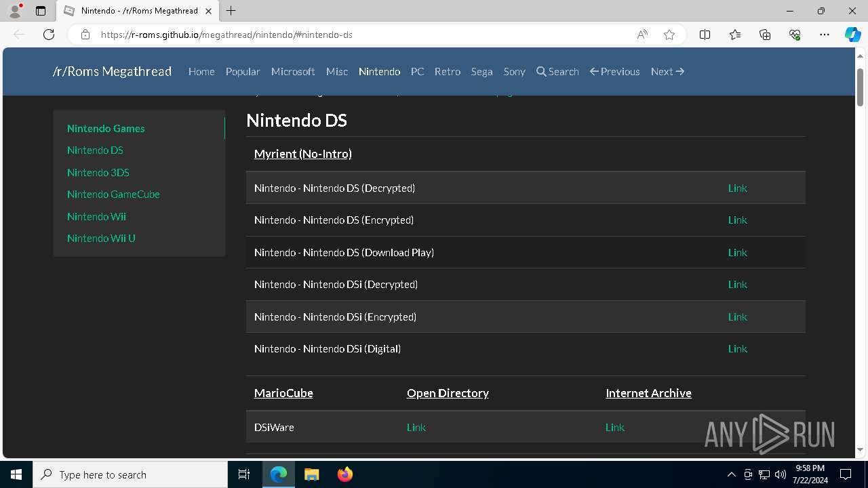Jump to Nintendo DS in sidebar
The height and width of the screenshot is (488, 868).
point(95,150)
